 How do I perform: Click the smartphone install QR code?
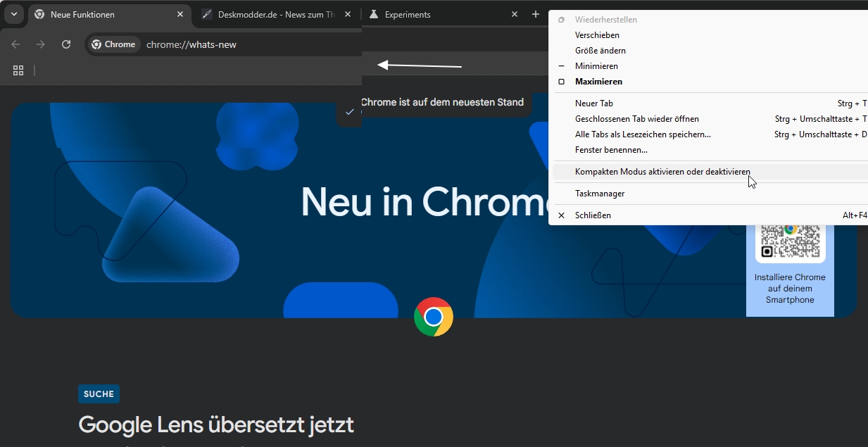coord(790,241)
